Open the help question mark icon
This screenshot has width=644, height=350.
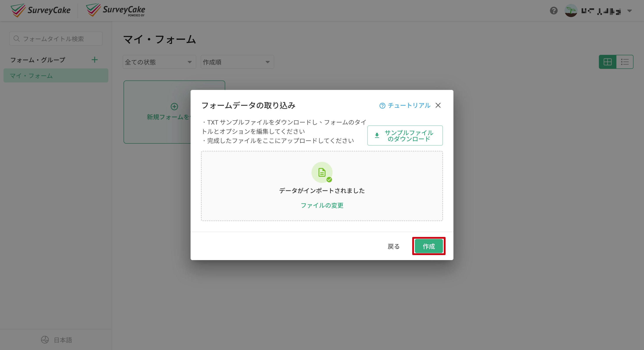[554, 11]
